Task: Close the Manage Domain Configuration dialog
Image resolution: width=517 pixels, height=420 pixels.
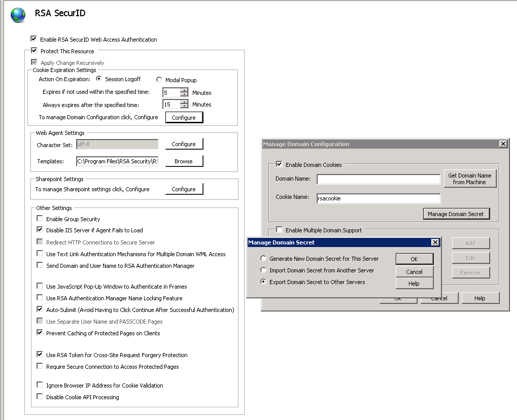Action: (503, 144)
